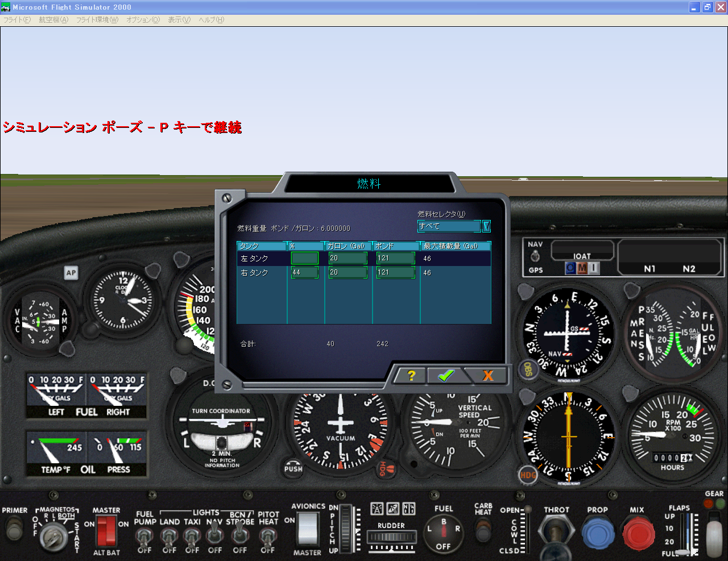This screenshot has width=728, height=561.
Task: Click the 燃料重量 ポンド/ガロン text
Action: click(293, 228)
